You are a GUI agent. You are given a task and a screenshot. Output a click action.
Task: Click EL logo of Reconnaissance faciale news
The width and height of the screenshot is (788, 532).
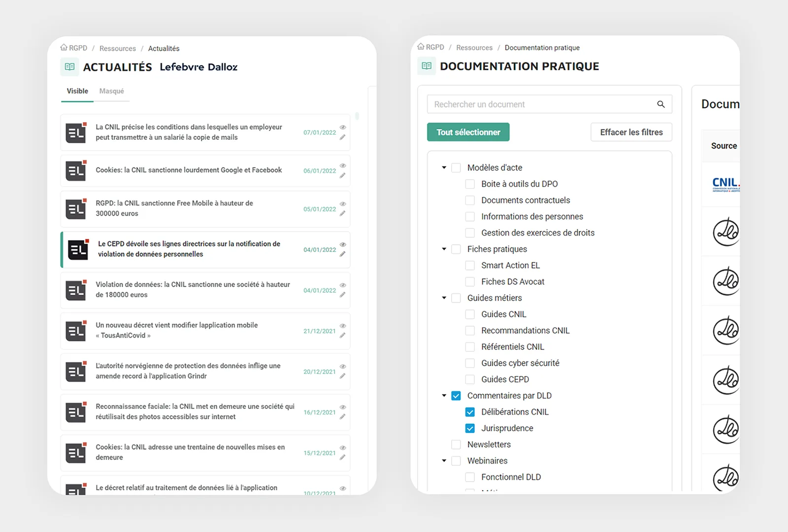click(76, 412)
